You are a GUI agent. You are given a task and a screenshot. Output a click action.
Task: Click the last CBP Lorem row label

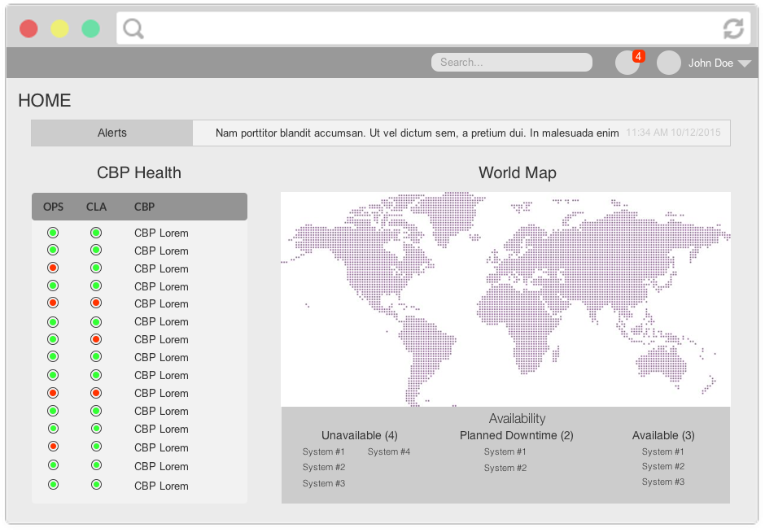161,486
